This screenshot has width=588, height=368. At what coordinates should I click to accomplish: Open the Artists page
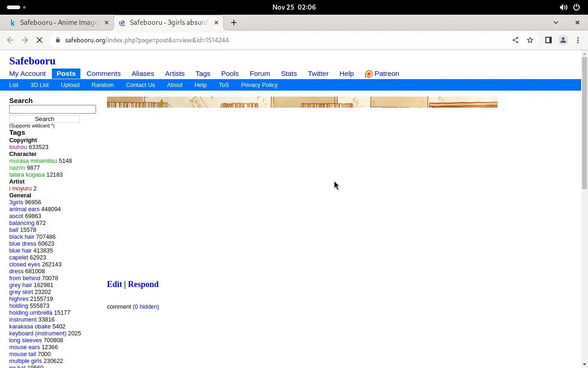[175, 74]
